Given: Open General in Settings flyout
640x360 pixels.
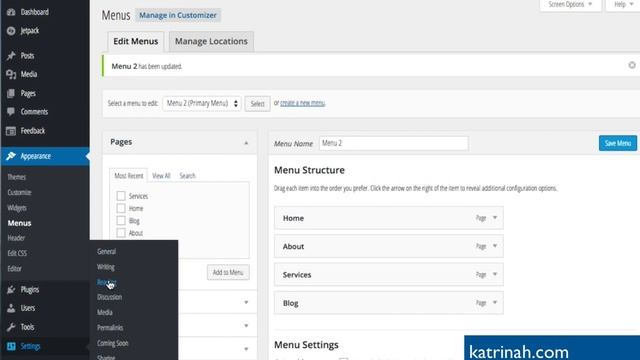Looking at the screenshot, I should coord(107,251).
